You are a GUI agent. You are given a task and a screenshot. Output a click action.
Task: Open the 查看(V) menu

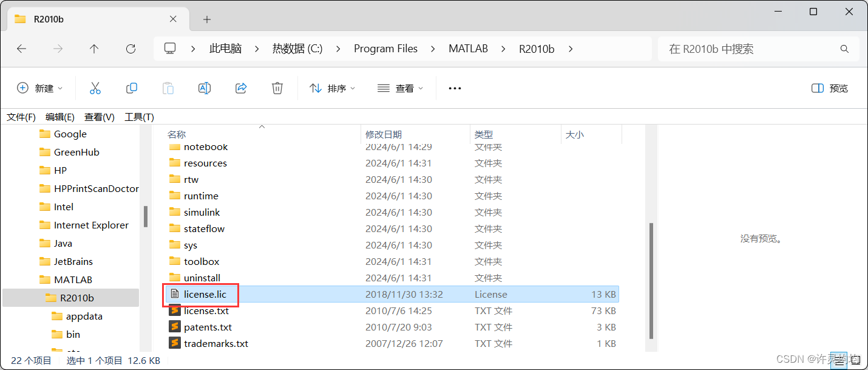[x=100, y=117]
